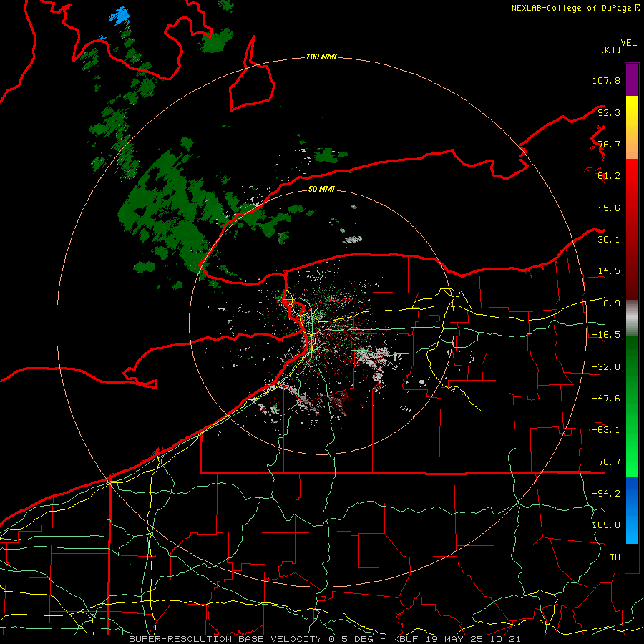Click the -32.0 velocity scale value
Screen dimensions: 644x644
pyautogui.click(x=606, y=367)
